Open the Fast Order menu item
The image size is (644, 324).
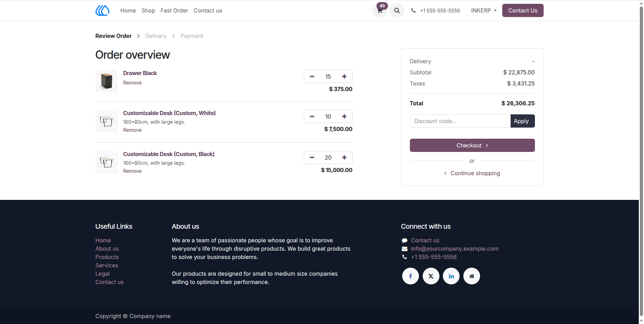pyautogui.click(x=174, y=10)
